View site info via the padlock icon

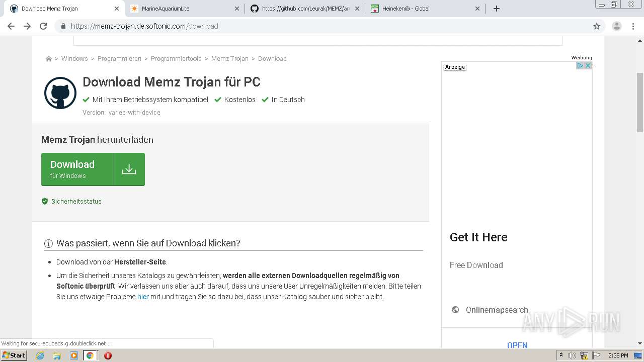[x=63, y=26]
